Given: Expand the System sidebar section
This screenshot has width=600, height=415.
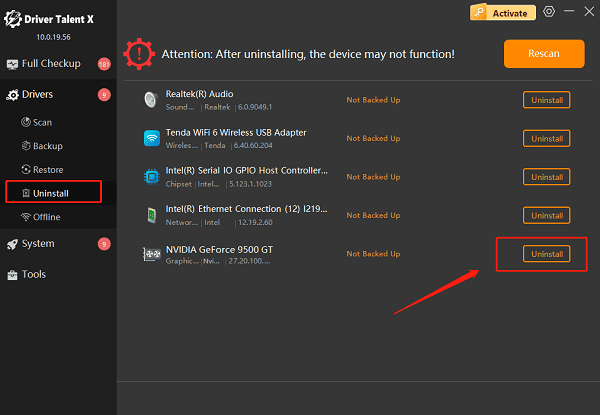Looking at the screenshot, I should (x=58, y=244).
